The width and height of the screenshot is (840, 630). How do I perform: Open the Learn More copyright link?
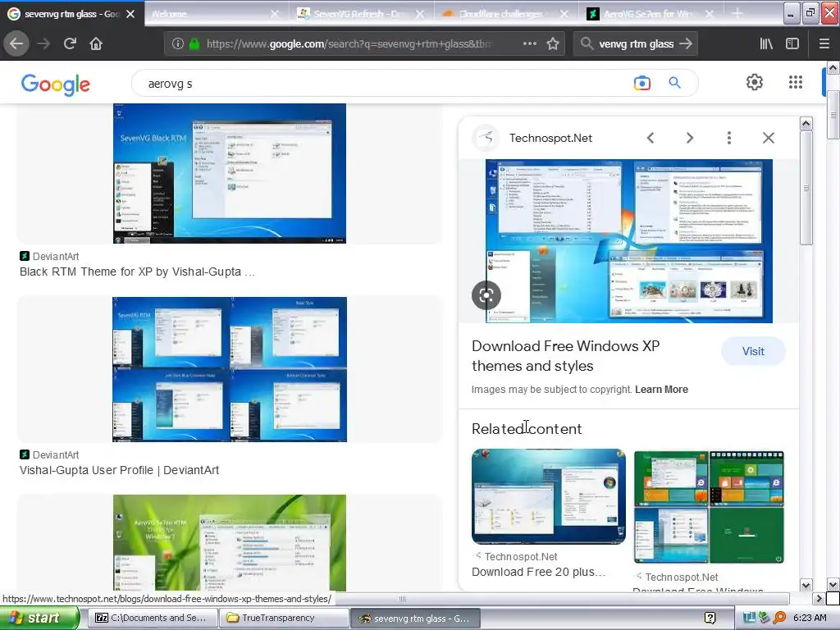(x=661, y=390)
